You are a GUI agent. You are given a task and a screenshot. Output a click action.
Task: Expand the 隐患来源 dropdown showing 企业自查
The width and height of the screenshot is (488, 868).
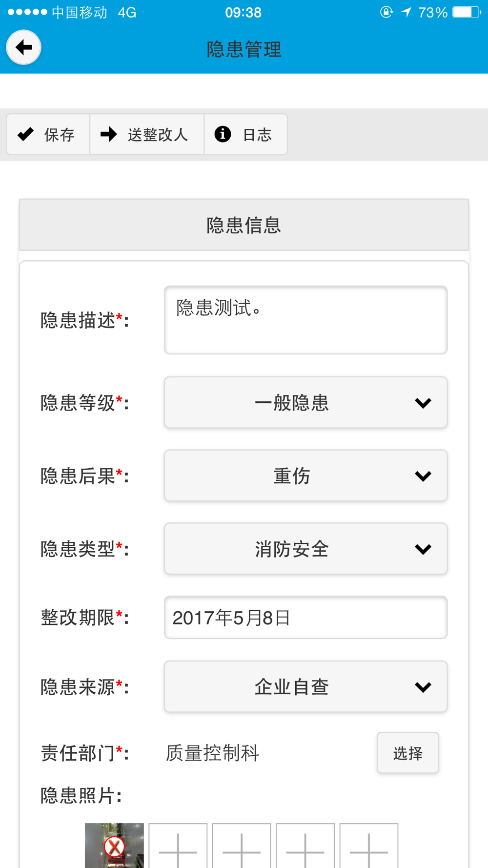(x=306, y=687)
